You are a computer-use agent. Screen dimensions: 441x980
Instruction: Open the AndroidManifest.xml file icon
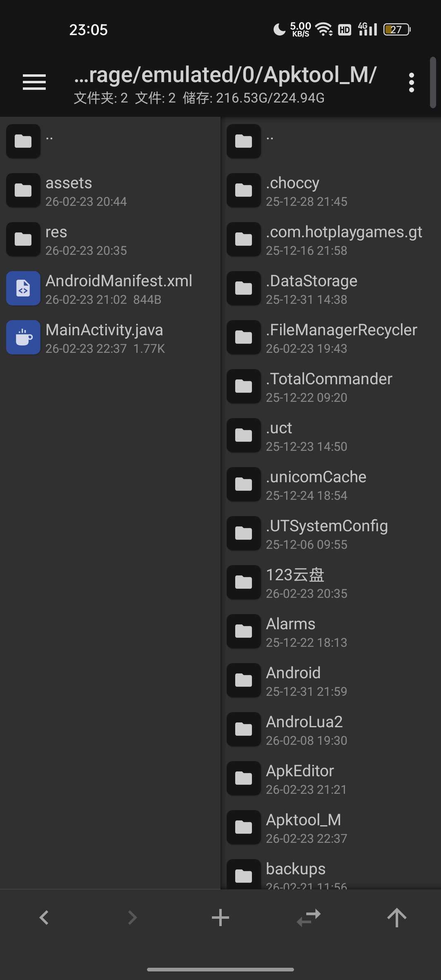tap(23, 289)
